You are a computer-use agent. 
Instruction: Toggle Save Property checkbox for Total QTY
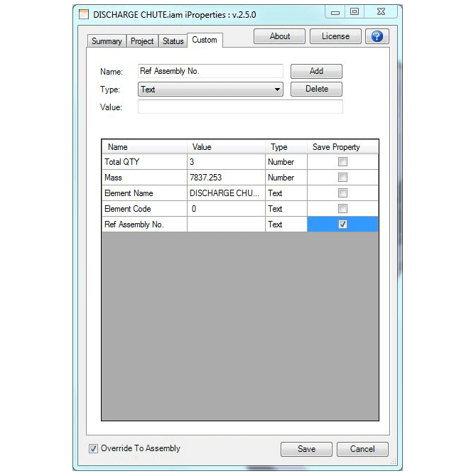342,162
